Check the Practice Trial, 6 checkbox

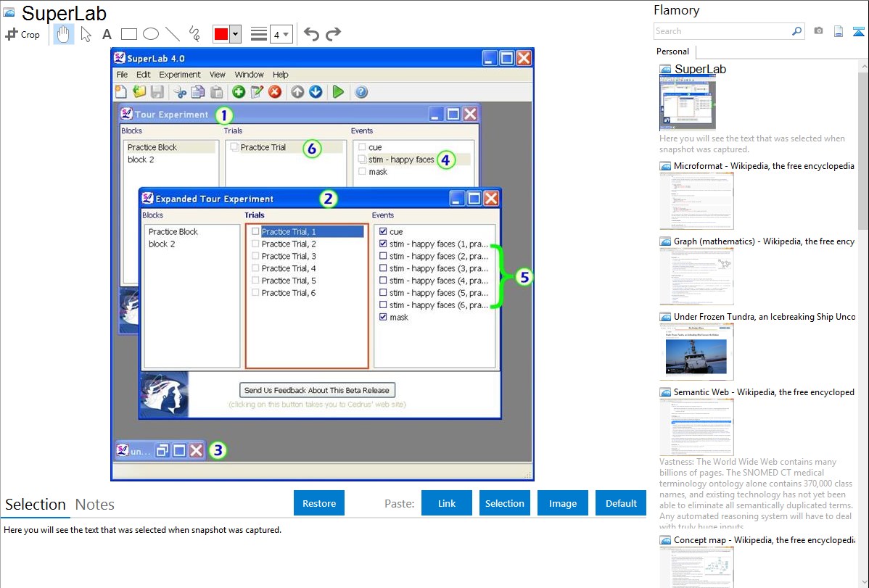tap(255, 293)
